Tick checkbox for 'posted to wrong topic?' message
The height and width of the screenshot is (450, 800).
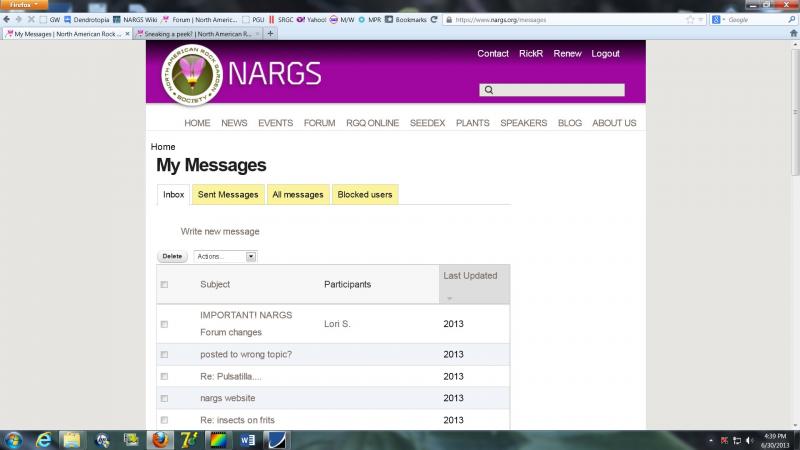click(164, 355)
